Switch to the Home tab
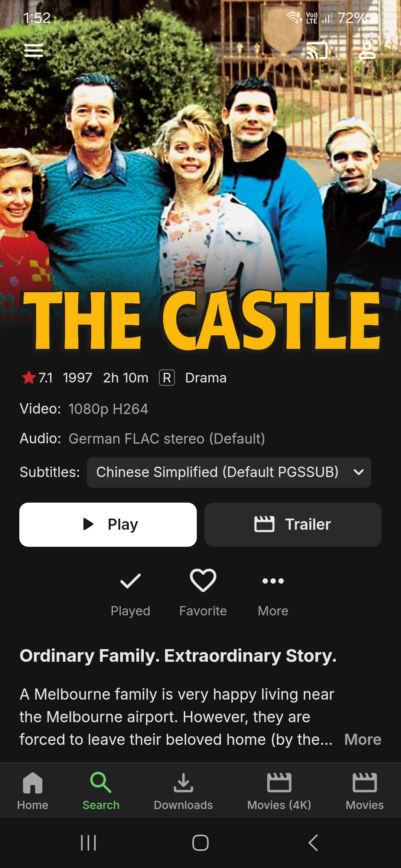Screen dimensions: 401x868 pos(33,791)
